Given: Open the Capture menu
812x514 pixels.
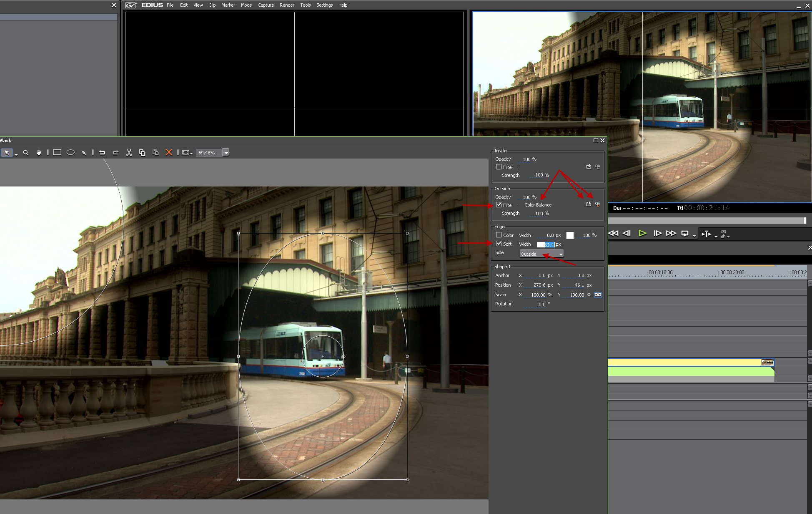Looking at the screenshot, I should (x=266, y=5).
